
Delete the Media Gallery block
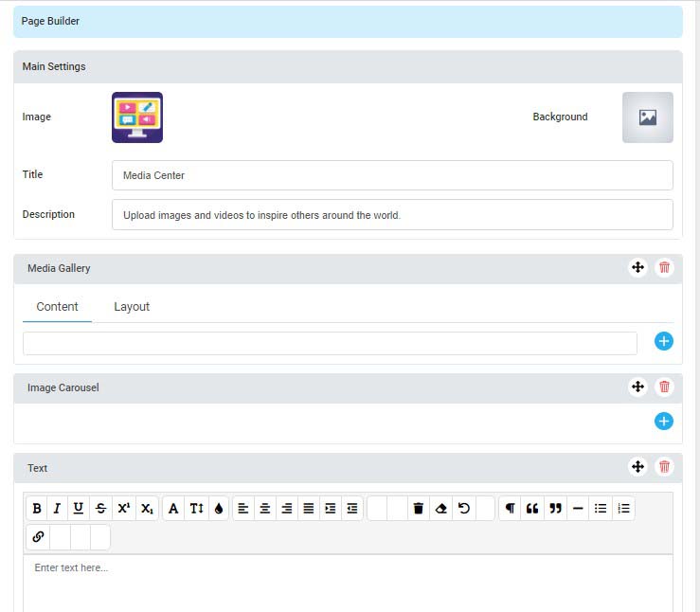664,267
